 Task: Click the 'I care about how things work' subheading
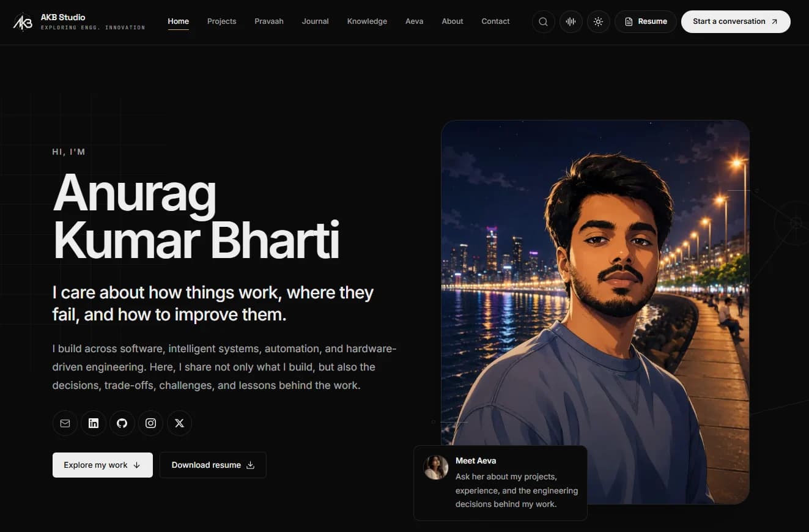[x=213, y=303]
